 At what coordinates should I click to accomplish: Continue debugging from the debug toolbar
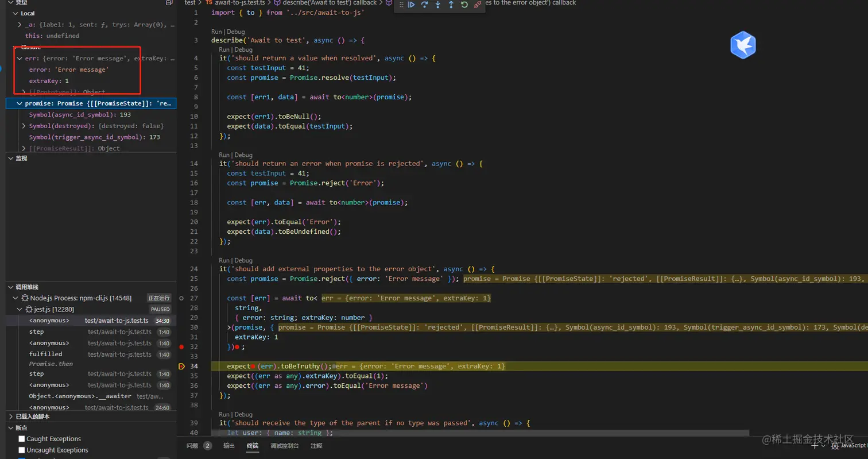click(x=412, y=5)
